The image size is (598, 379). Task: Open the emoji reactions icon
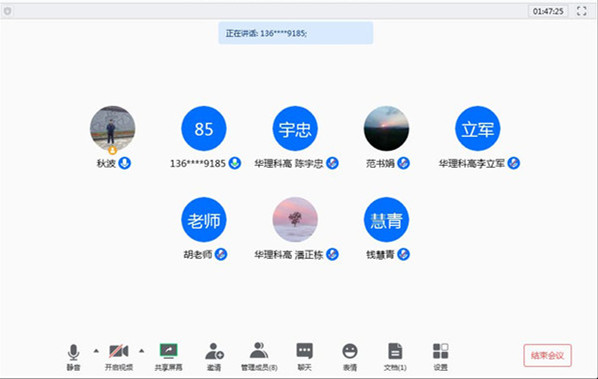(x=350, y=351)
